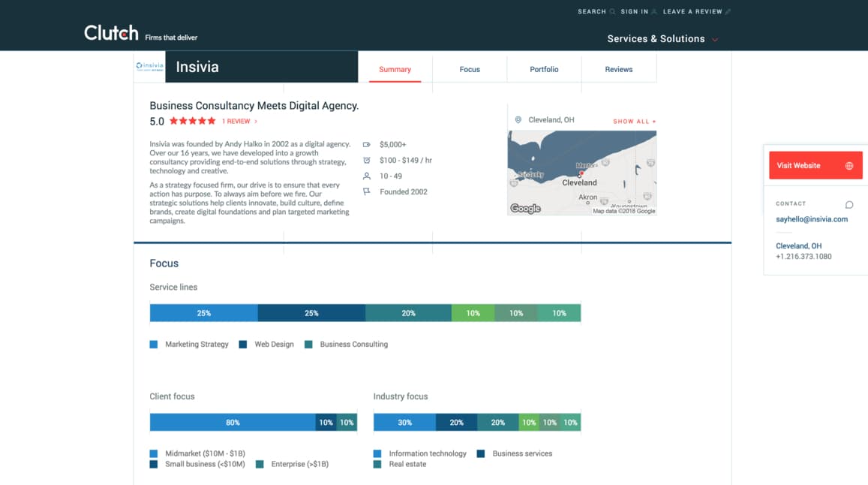
Task: Click the first 25% Marketing Strategy bar segment
Action: (x=204, y=313)
